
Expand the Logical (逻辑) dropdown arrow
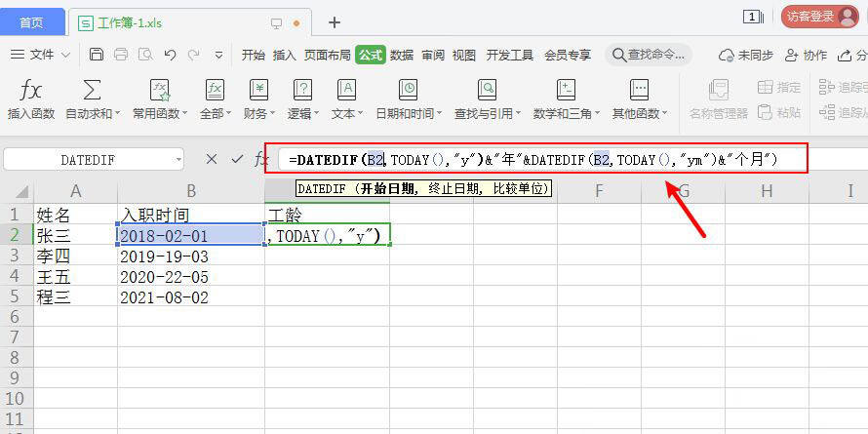coord(317,114)
